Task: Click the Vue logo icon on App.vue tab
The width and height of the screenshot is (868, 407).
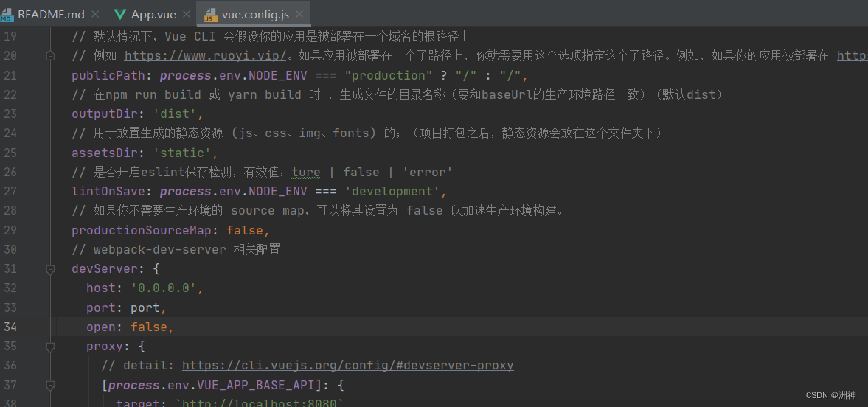Action: click(x=119, y=15)
